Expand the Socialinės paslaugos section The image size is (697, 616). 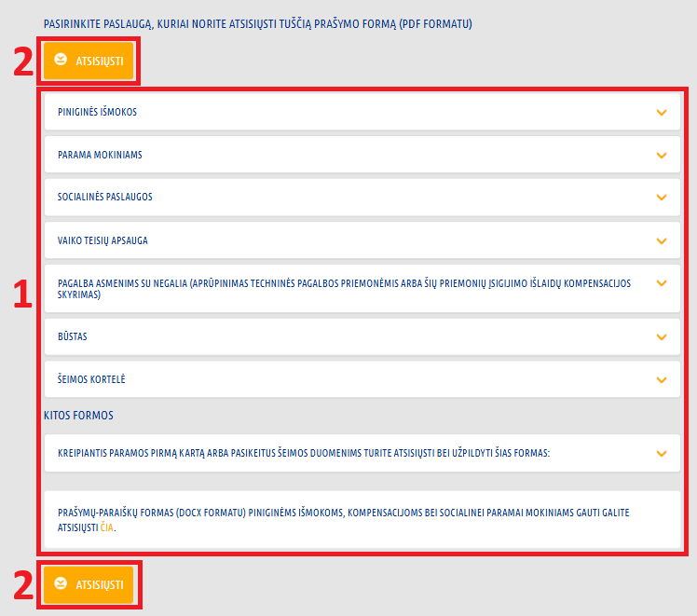pos(362,198)
